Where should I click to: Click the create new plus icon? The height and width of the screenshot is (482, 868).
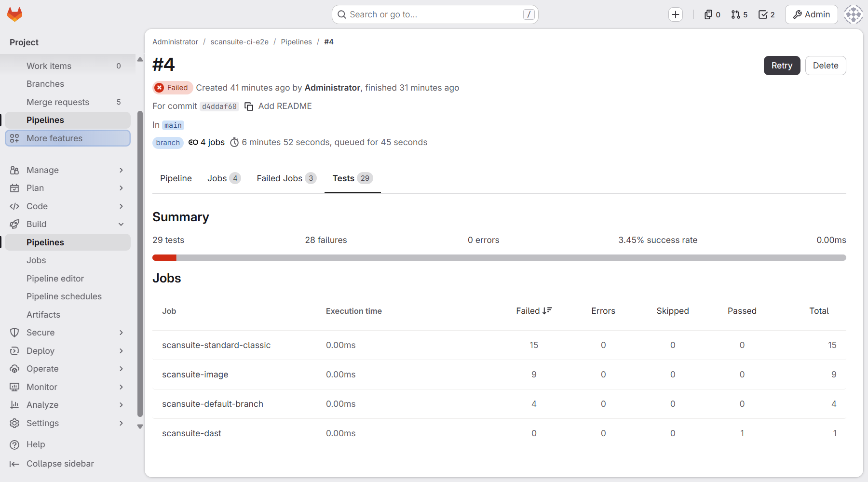pos(676,14)
